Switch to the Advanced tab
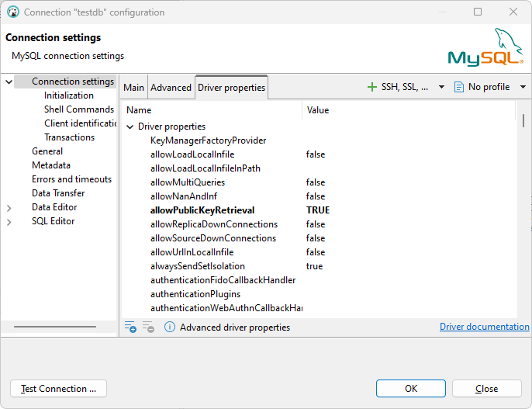This screenshot has width=532, height=409. [171, 87]
